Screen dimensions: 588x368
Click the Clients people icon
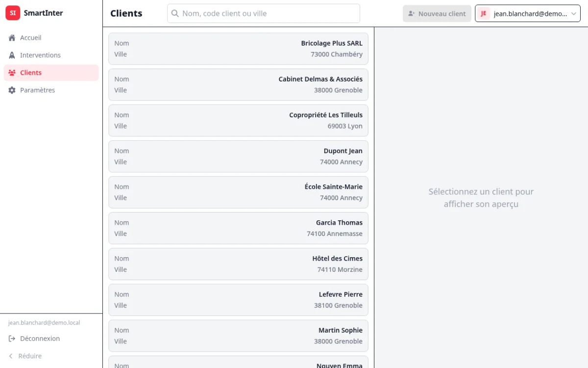[x=12, y=73]
